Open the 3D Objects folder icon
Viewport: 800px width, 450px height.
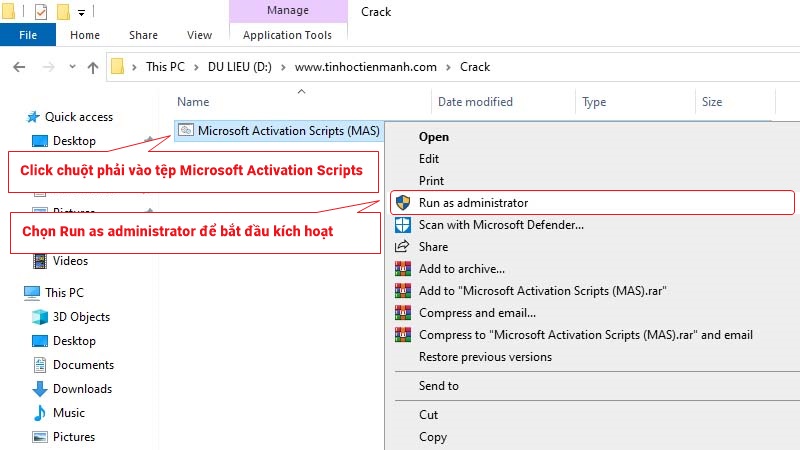40,317
